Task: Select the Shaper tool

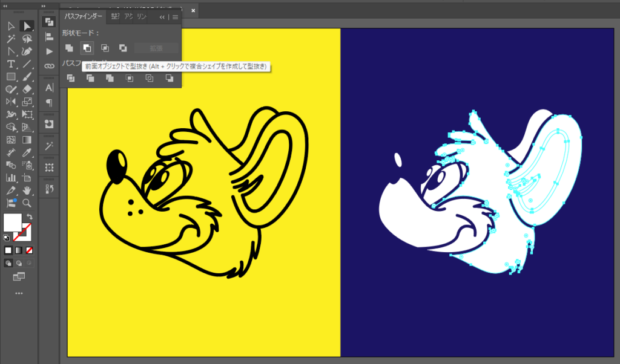Action: [11, 89]
